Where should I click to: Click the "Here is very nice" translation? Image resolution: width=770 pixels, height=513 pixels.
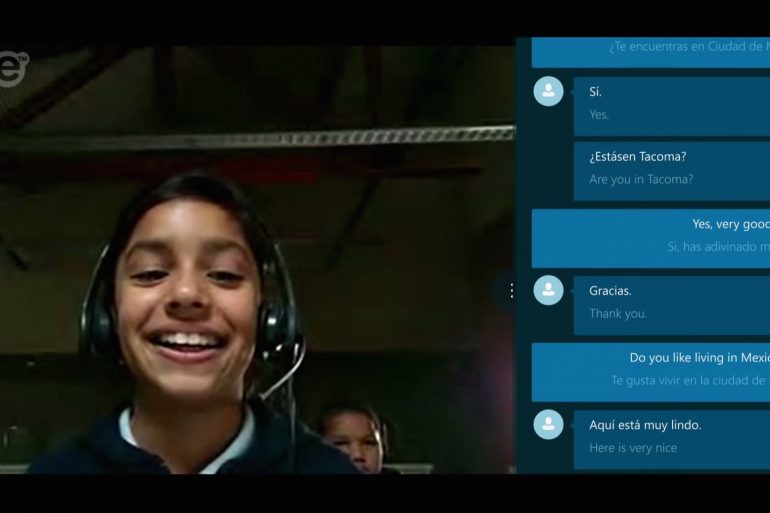click(633, 448)
